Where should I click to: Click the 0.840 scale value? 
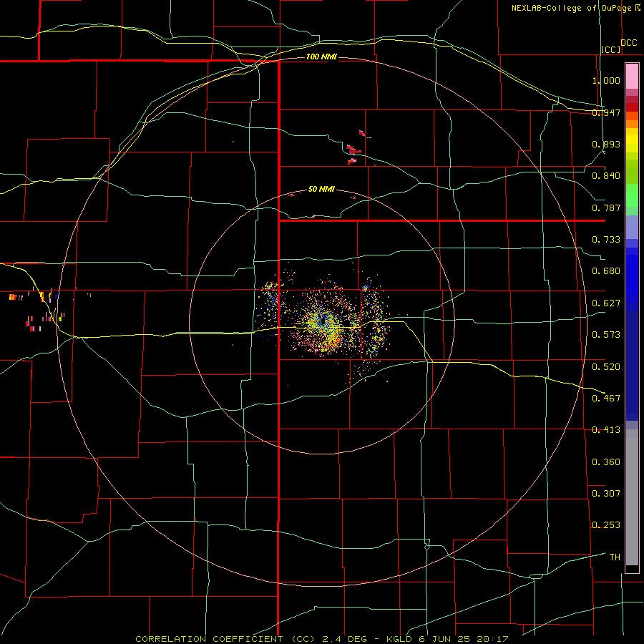click(x=606, y=176)
